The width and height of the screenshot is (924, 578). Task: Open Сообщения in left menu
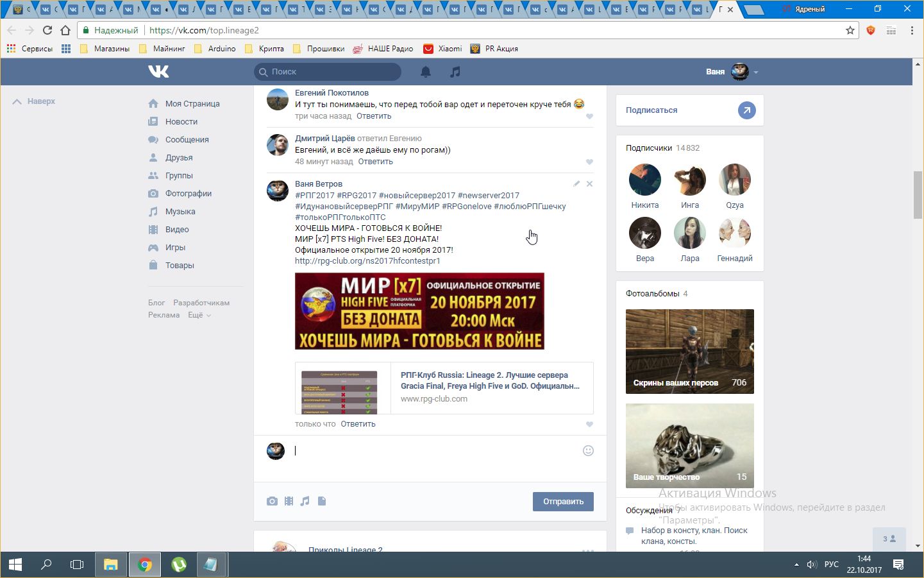pos(187,140)
